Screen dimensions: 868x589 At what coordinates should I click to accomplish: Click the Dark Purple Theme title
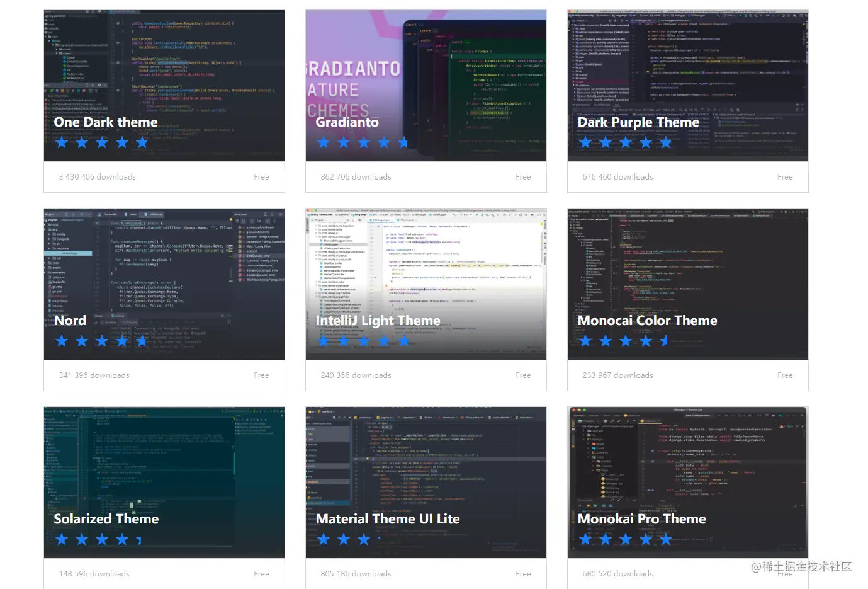tap(638, 122)
